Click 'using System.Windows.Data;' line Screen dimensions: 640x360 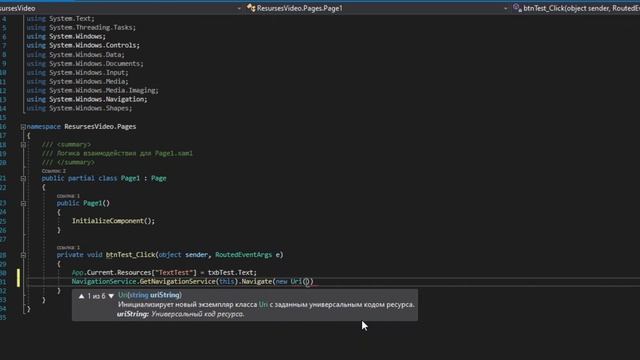[76, 54]
